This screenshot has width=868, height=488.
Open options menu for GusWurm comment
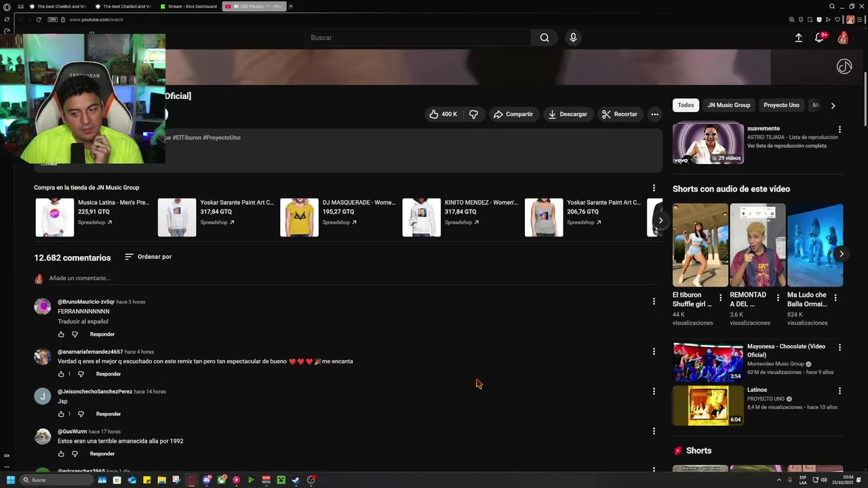coord(654,431)
